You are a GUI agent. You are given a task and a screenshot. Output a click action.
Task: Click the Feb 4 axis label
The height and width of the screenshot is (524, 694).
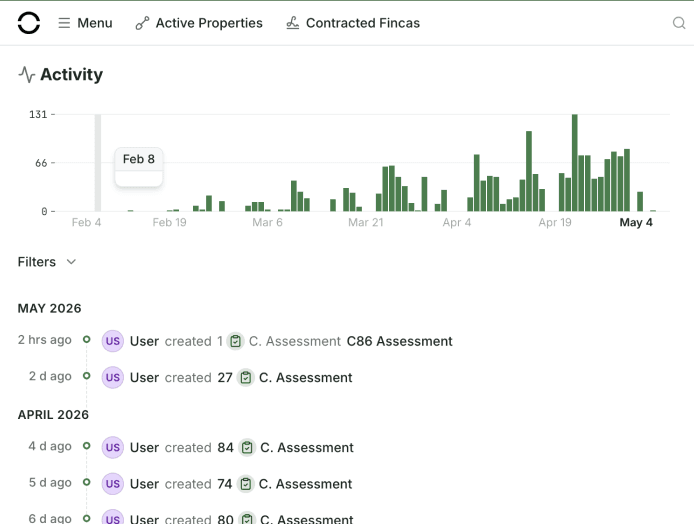tap(86, 222)
